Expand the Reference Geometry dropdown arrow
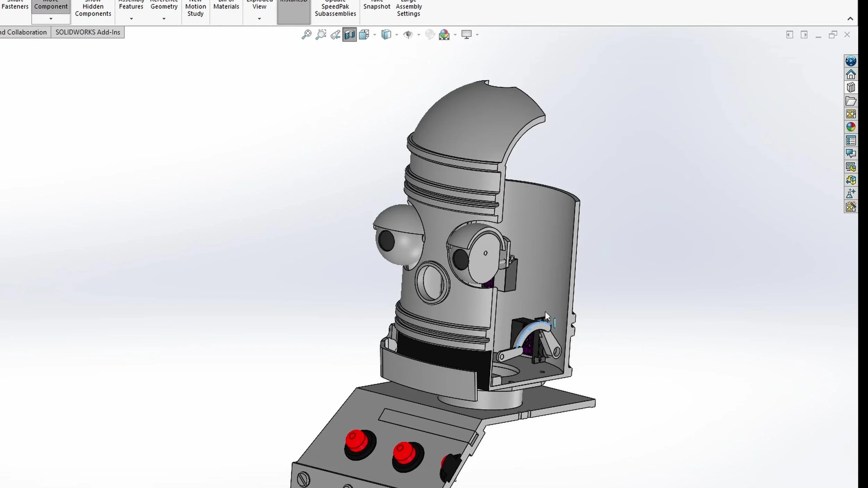This screenshot has width=868, height=488. [x=164, y=19]
